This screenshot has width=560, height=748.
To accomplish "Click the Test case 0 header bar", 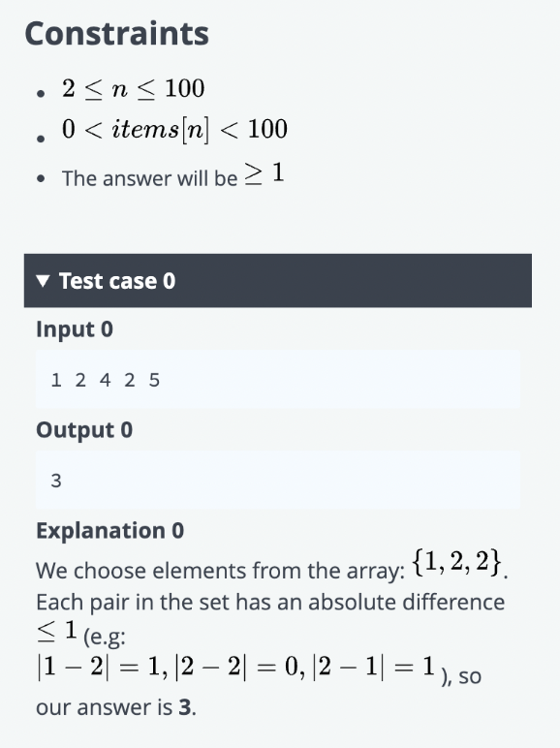I will (x=278, y=281).
